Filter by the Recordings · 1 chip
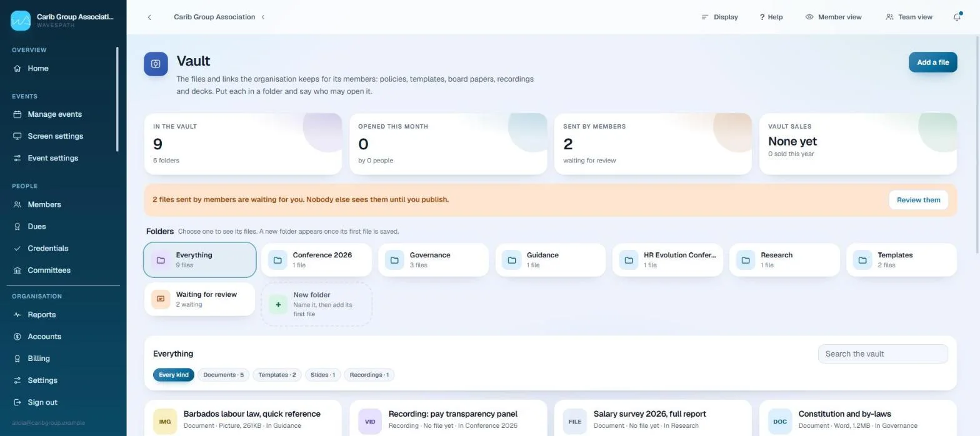The height and width of the screenshot is (436, 980). 369,375
